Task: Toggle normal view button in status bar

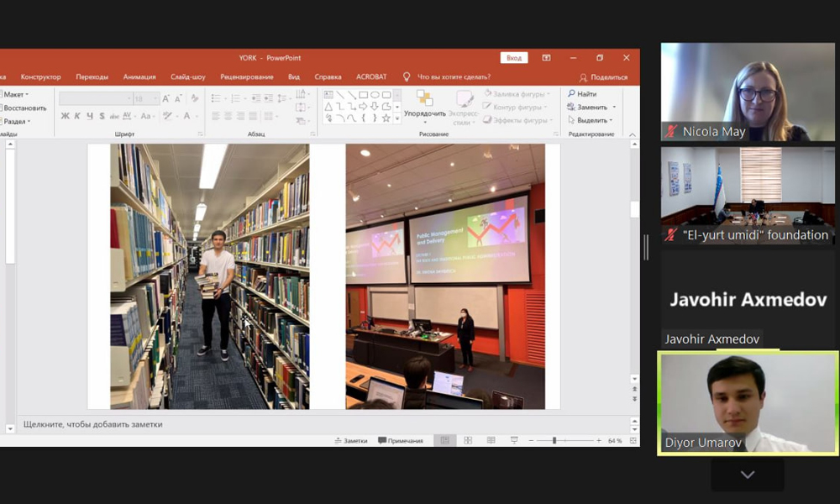Action: point(444,440)
